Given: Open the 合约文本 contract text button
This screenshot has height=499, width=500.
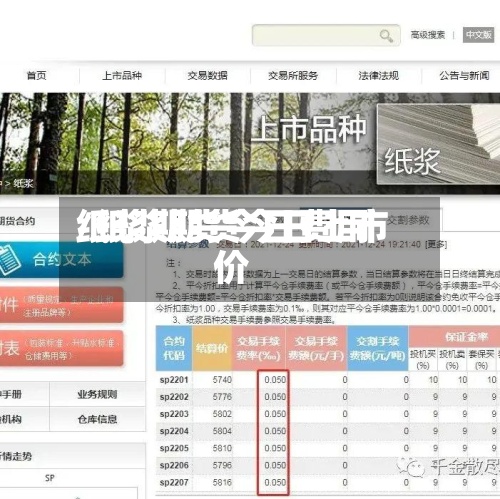Looking at the screenshot, I should 62,259.
